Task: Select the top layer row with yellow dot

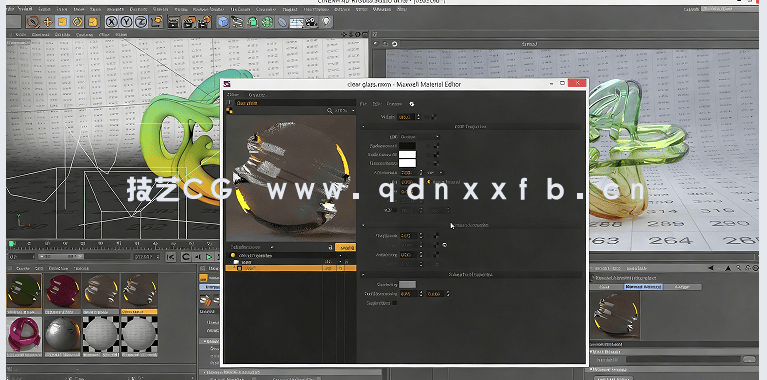Action: pyautogui.click(x=291, y=255)
